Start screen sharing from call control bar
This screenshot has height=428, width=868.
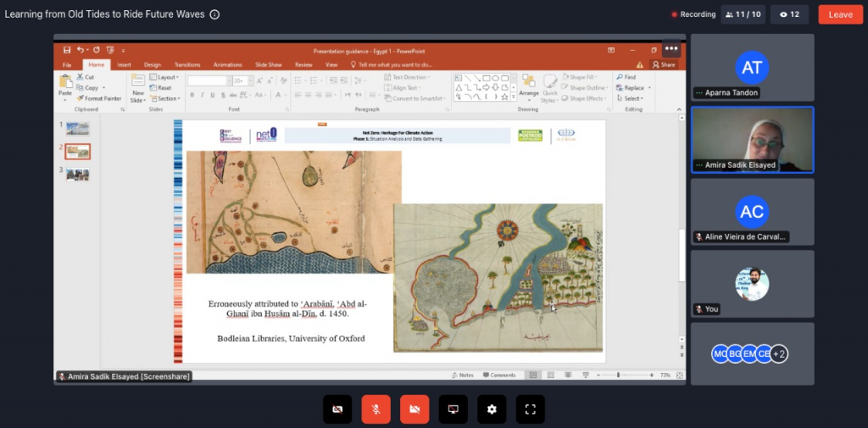pyautogui.click(x=453, y=409)
